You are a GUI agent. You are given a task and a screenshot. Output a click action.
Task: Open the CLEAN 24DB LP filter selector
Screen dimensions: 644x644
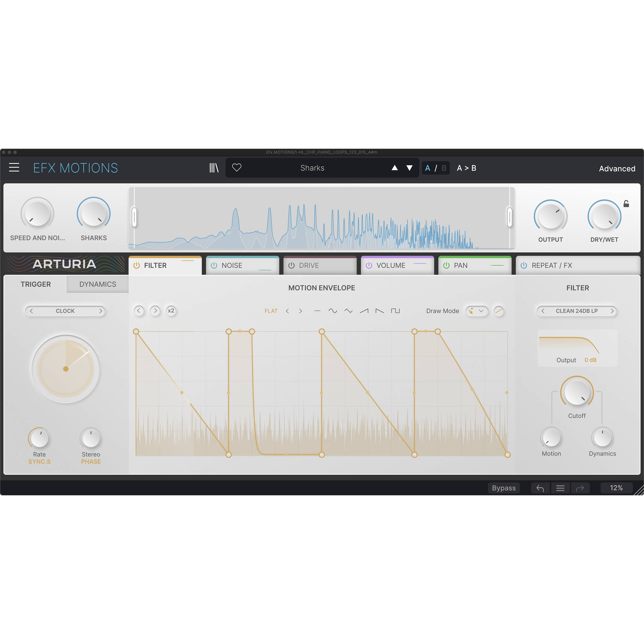tap(577, 311)
